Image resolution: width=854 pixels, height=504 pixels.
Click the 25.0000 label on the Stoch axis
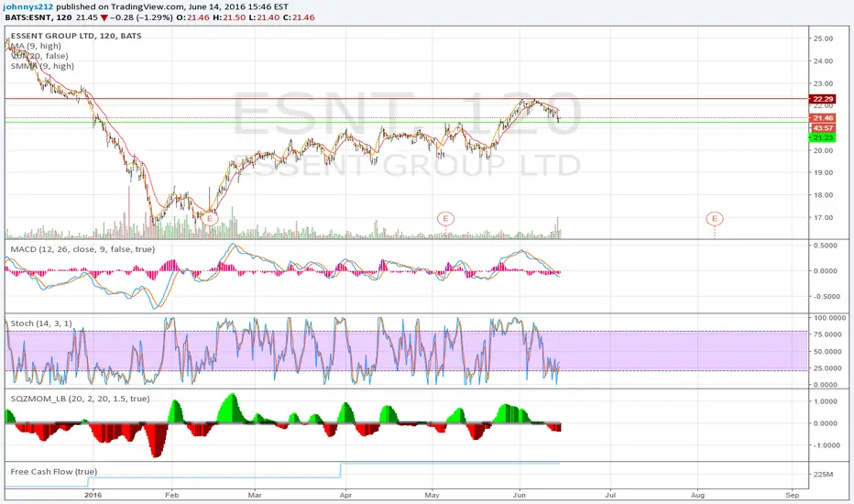click(x=828, y=368)
